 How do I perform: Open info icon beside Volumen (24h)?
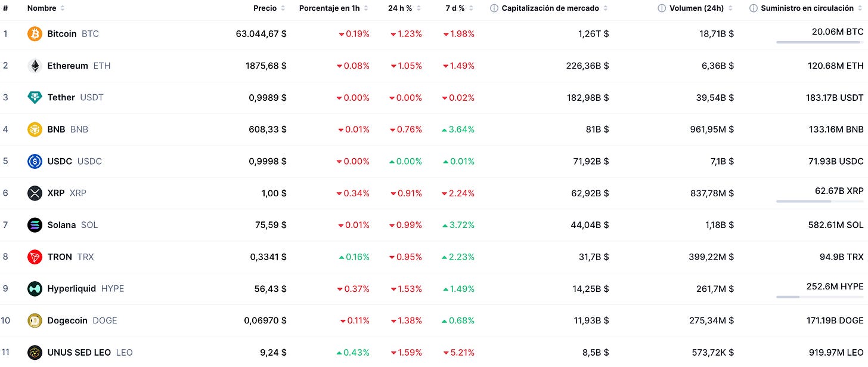tap(662, 8)
